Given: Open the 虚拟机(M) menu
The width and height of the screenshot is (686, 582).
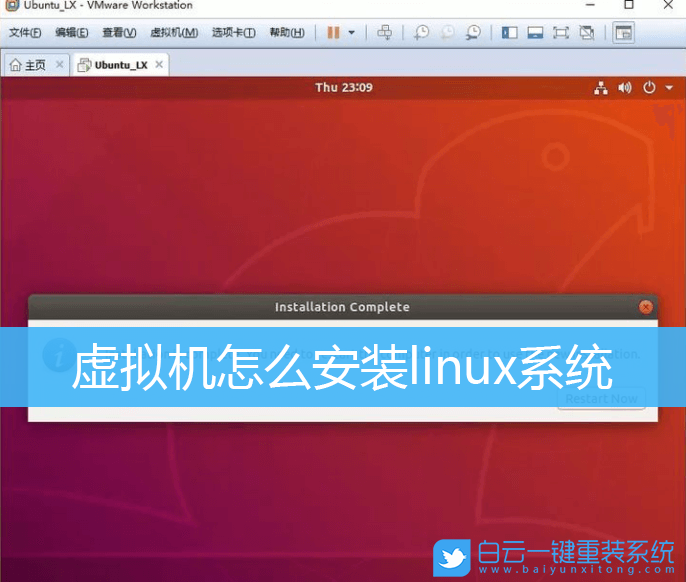Looking at the screenshot, I should coord(174,32).
